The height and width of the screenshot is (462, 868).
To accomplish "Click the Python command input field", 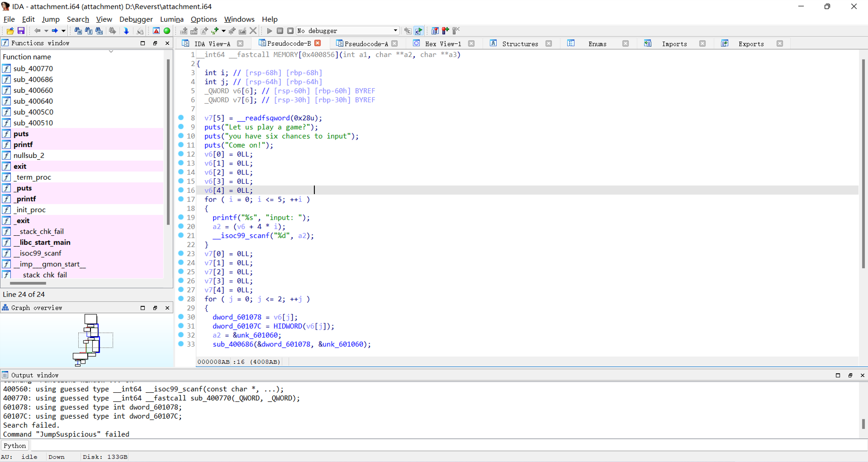I will click(448, 445).
